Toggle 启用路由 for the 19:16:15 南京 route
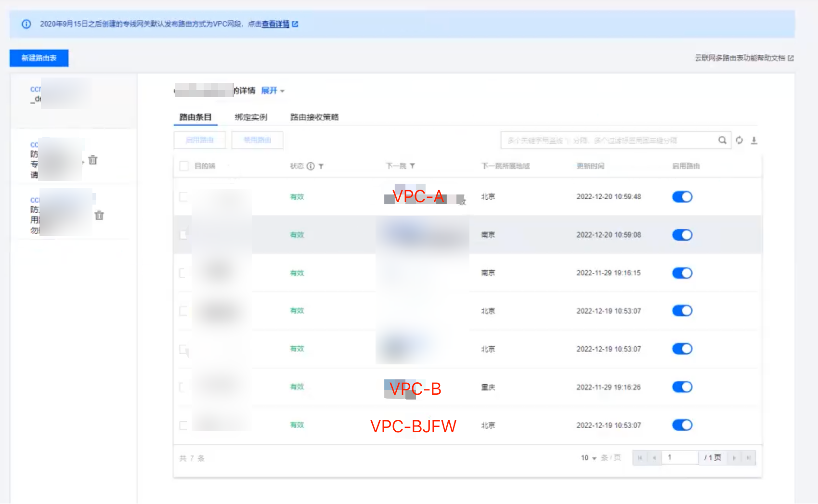Viewport: 818px width, 504px height. pos(682,273)
